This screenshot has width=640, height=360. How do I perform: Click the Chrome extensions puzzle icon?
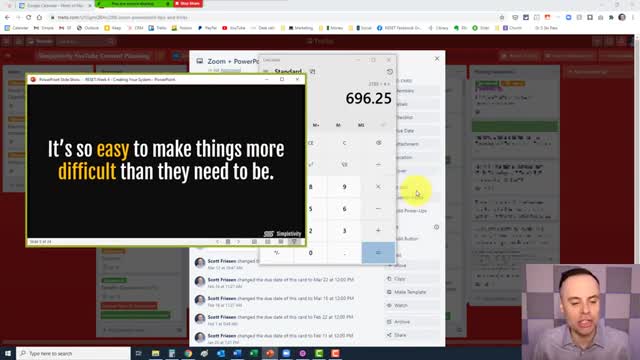pyautogui.click(x=611, y=18)
